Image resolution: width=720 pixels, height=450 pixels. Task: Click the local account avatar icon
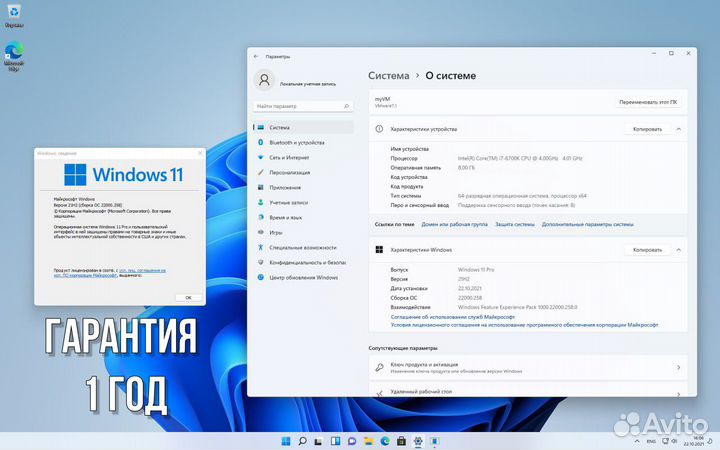(264, 80)
